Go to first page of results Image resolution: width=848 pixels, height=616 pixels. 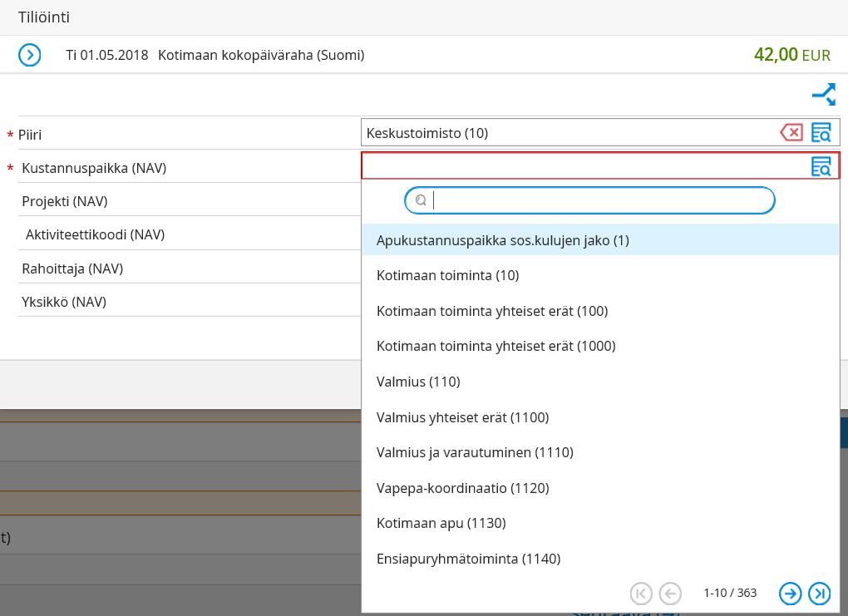[x=641, y=594]
